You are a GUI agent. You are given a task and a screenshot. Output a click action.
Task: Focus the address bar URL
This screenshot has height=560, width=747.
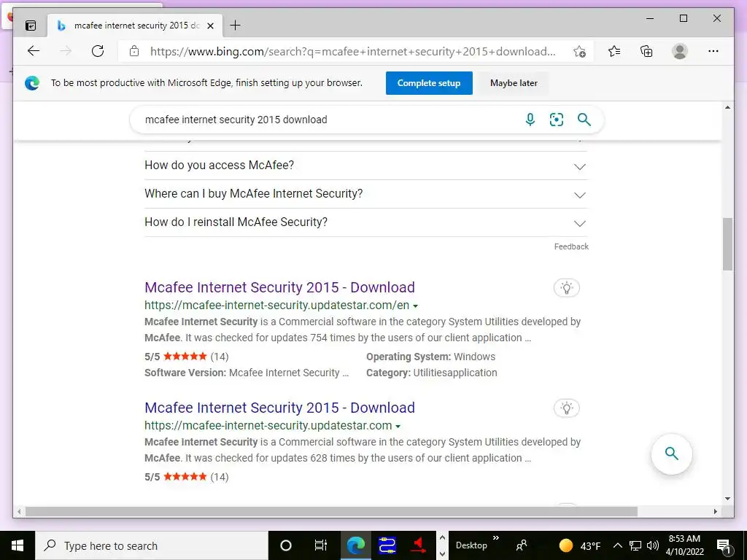click(x=352, y=52)
